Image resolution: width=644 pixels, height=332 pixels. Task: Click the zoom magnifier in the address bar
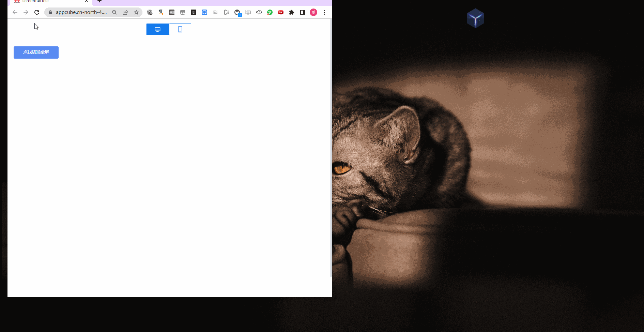(114, 12)
